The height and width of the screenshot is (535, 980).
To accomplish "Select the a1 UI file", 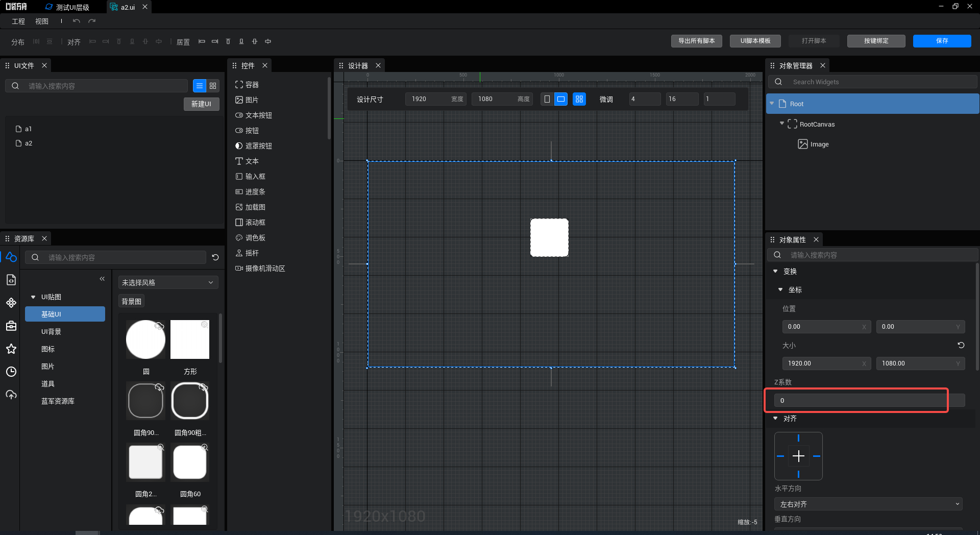I will [24, 129].
